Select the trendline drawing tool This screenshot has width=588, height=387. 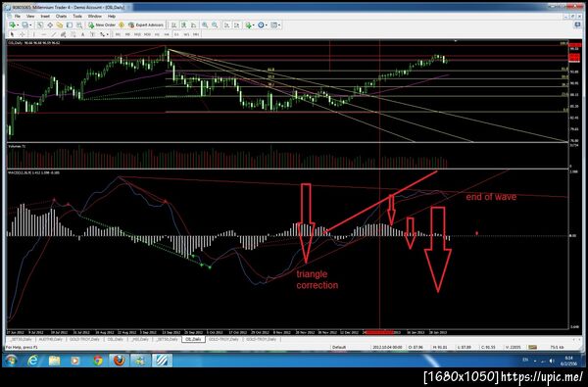53,34
